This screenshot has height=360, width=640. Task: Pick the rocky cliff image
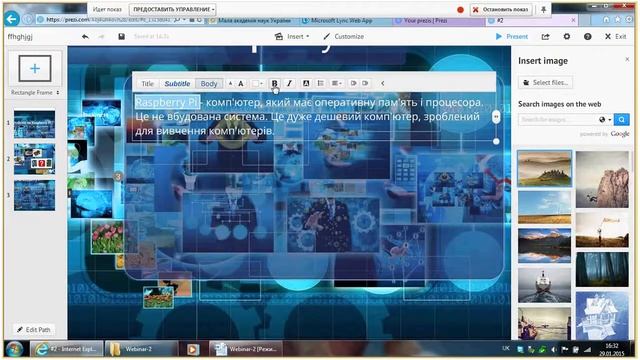(602, 179)
